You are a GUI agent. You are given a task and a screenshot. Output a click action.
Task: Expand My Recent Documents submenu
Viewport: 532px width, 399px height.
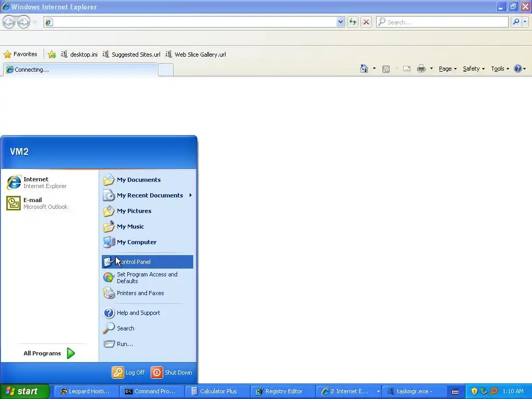point(147,195)
